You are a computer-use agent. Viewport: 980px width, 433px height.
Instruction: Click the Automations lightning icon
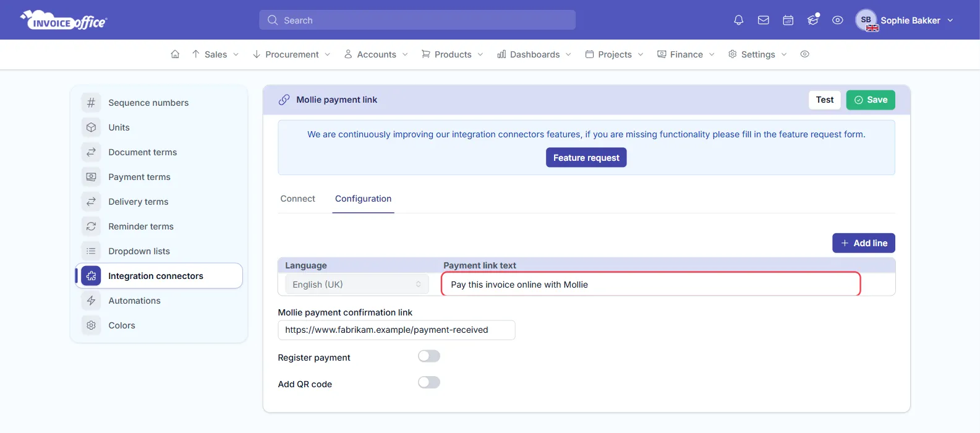click(x=91, y=301)
